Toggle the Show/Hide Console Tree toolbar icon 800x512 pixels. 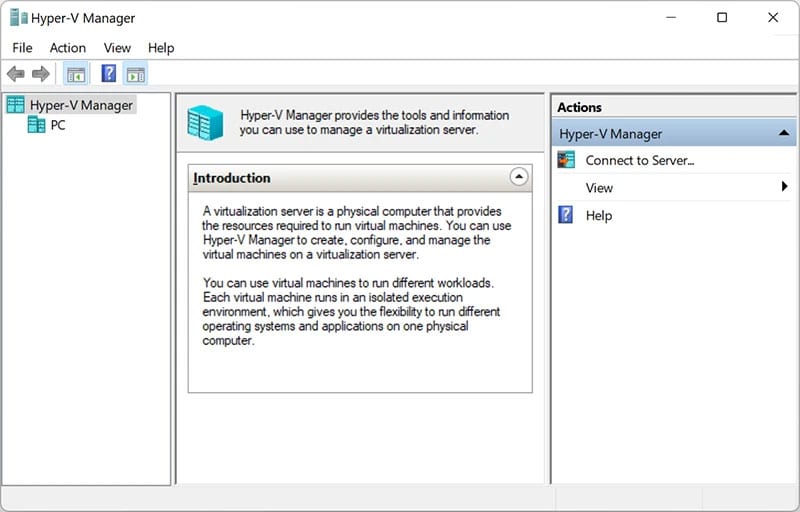(x=76, y=74)
